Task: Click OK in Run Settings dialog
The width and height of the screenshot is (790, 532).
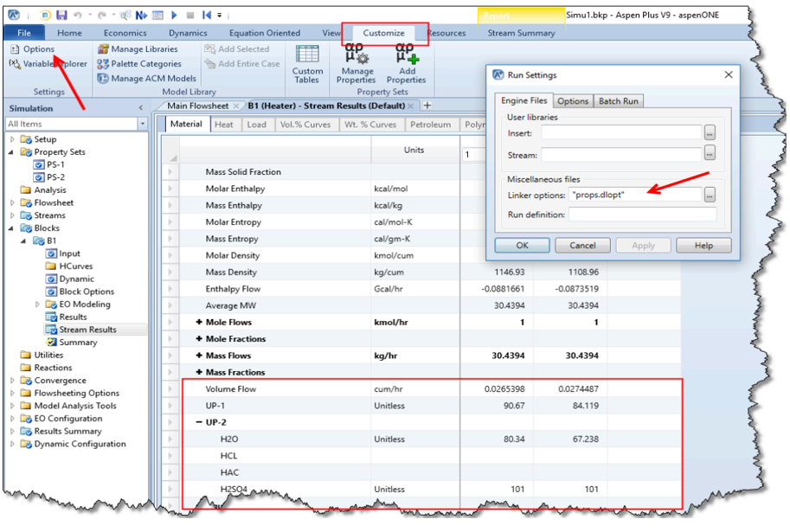Action: click(522, 246)
